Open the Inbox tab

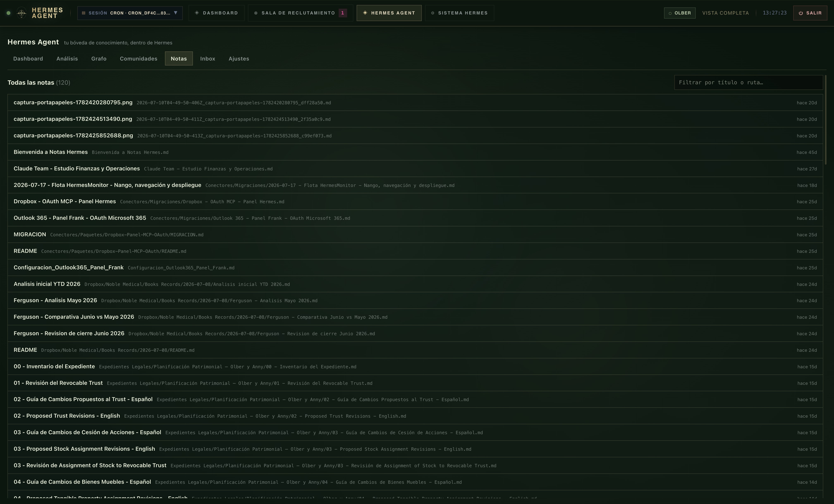pos(208,58)
